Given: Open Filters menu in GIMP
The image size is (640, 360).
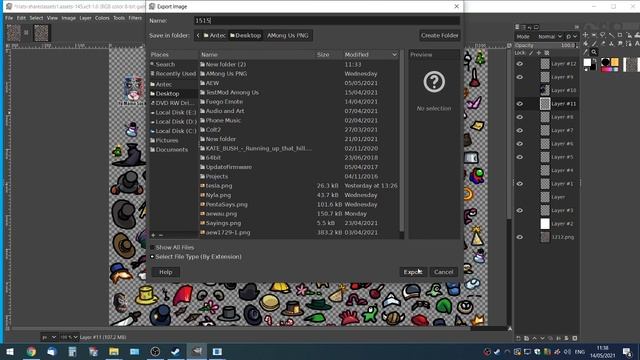Looking at the screenshot, I should (135, 18).
